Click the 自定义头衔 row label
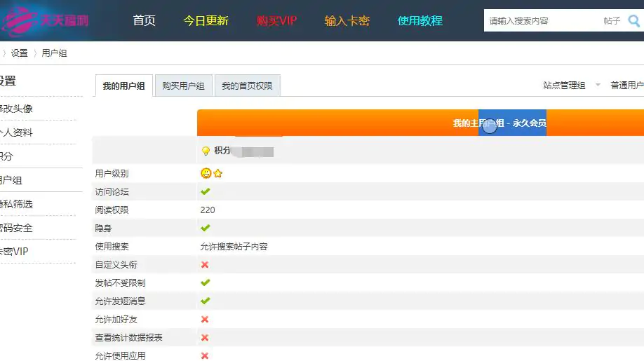The height and width of the screenshot is (361, 644). tap(116, 264)
